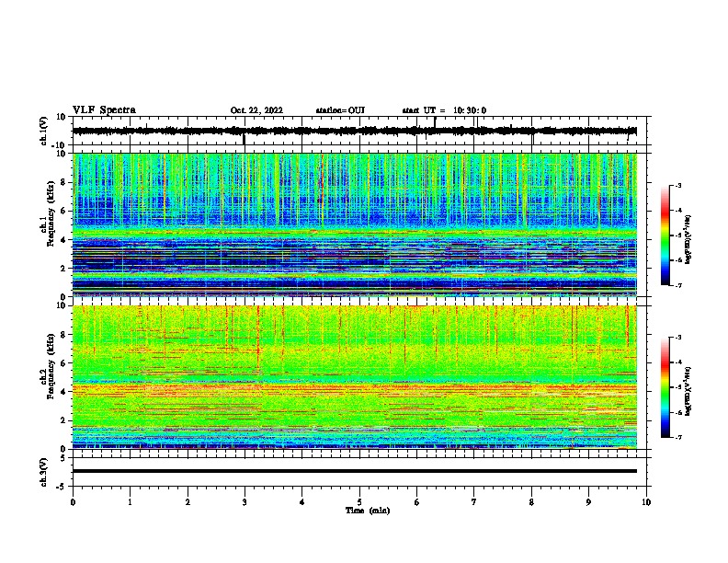The image size is (728, 563).
Task: Click the "10" minute tick label on time axis
Action: 646,502
